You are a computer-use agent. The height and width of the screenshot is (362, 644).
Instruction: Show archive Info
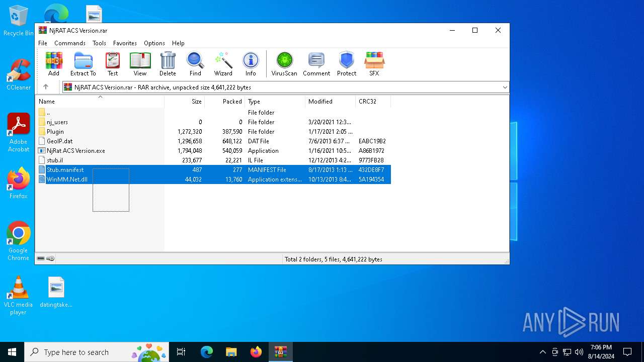coord(251,64)
